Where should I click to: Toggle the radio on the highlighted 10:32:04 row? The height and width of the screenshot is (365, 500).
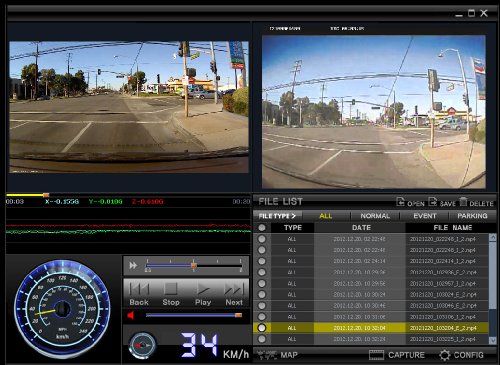point(262,328)
